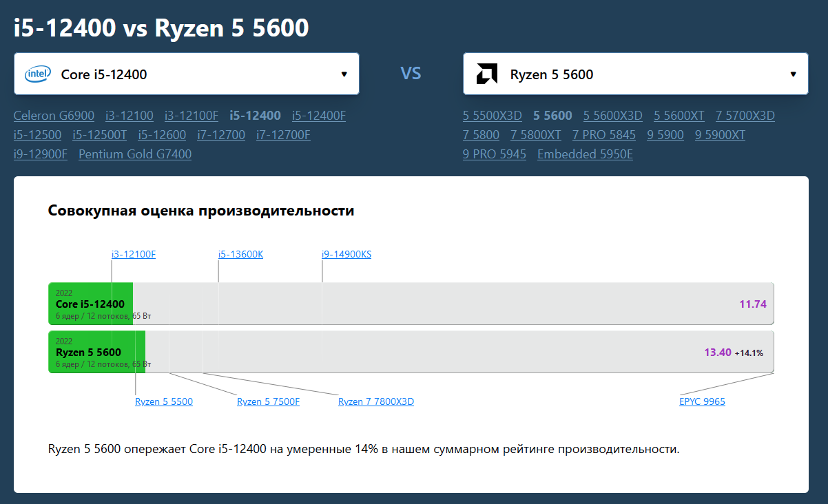Open the Celeron G6900 link

pos(54,116)
